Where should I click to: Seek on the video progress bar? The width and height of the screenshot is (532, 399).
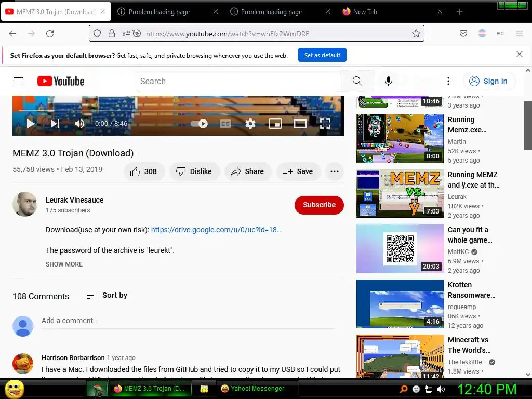coord(178,111)
